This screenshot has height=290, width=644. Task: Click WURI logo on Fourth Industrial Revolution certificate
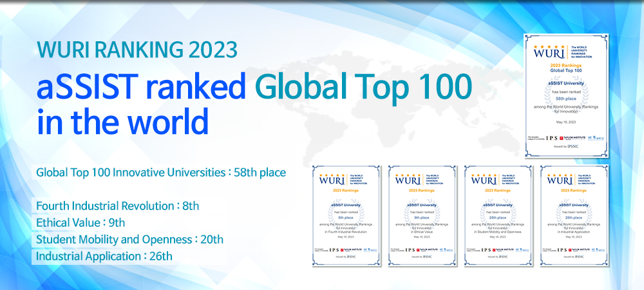pos(331,180)
